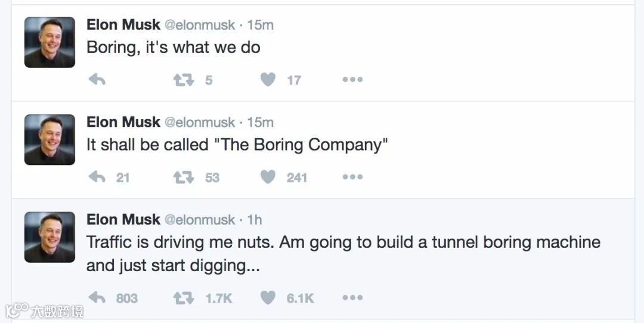The width and height of the screenshot is (644, 323).
Task: Open the display name link on first tweet
Action: [x=123, y=25]
